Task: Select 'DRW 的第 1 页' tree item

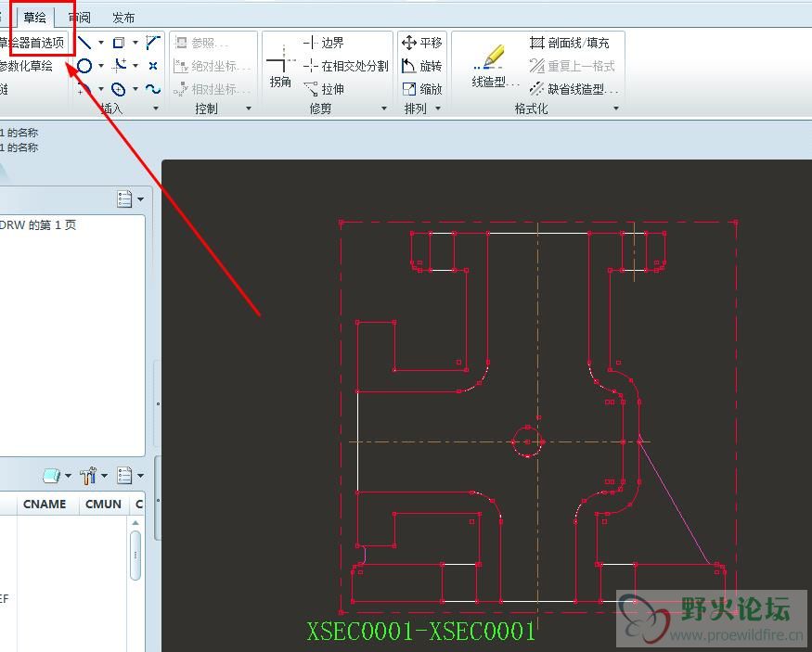Action: tap(38, 225)
